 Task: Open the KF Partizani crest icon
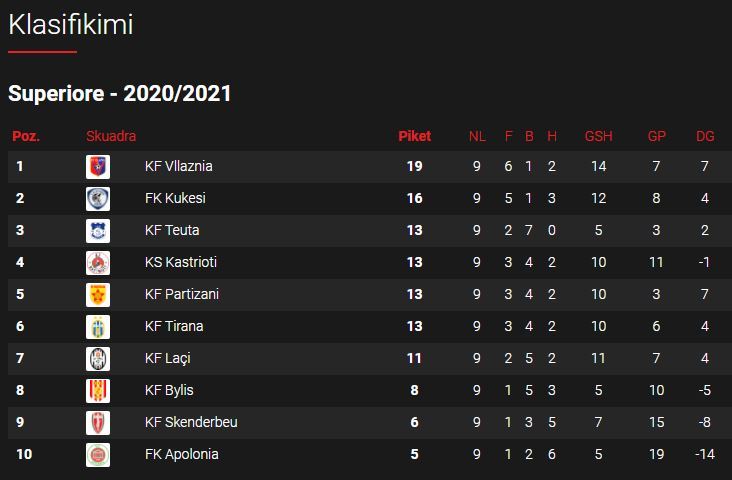(98, 295)
